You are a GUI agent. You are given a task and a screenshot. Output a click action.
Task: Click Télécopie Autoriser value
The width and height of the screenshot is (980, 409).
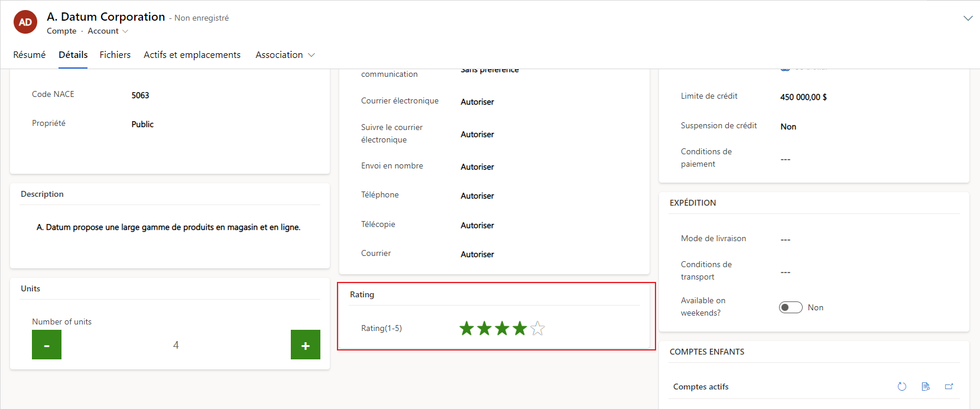point(478,225)
